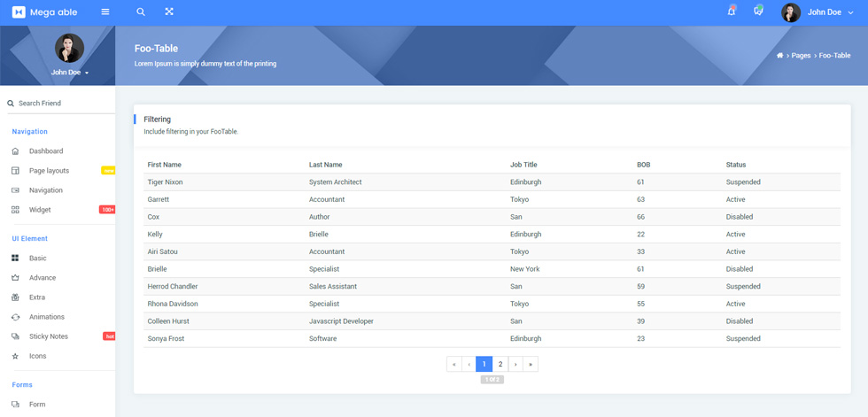Click the 'Software' cell

click(x=322, y=338)
